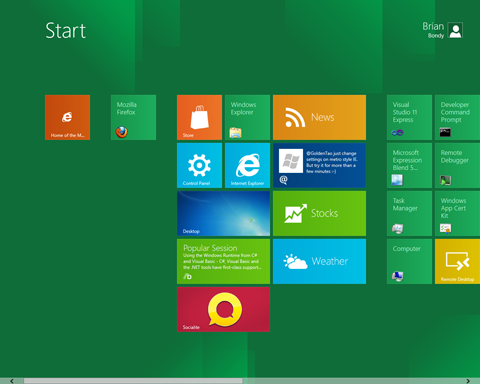480x384 pixels.
Task: Open the Popular Session tile
Action: pyautogui.click(x=223, y=261)
